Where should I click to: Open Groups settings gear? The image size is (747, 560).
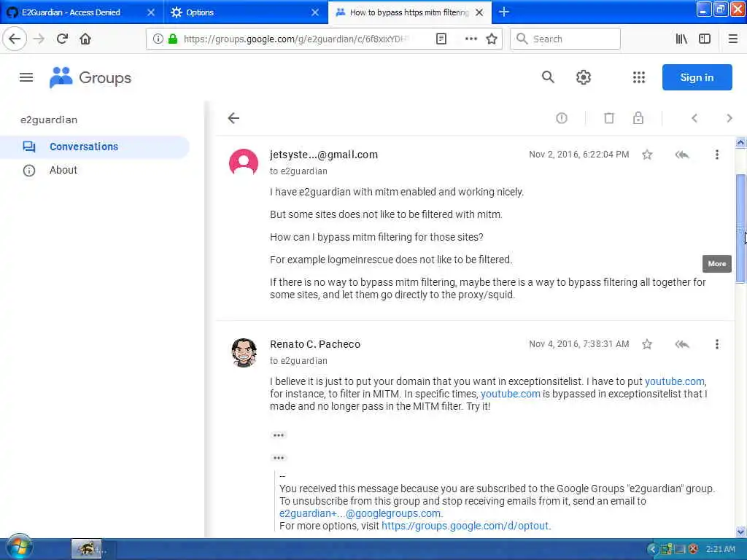pos(583,77)
